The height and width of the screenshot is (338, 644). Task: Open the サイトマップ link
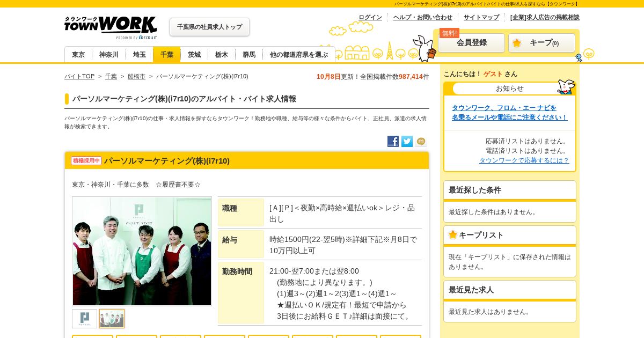coord(481,17)
